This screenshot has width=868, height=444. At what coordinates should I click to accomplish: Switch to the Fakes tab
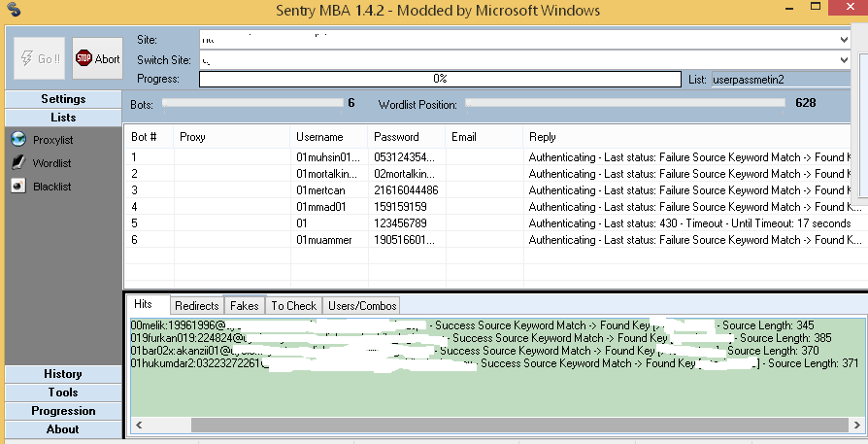(244, 306)
